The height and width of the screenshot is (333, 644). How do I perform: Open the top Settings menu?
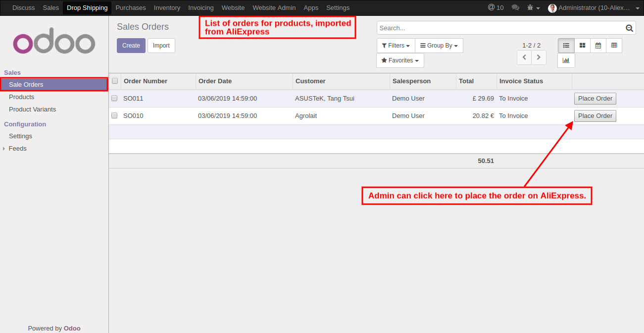coord(338,8)
